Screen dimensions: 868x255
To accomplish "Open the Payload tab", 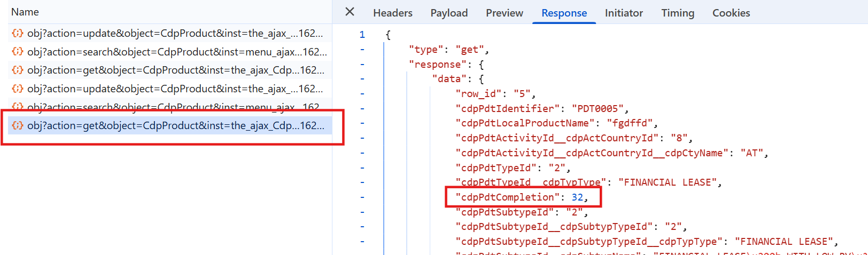I will tap(448, 13).
